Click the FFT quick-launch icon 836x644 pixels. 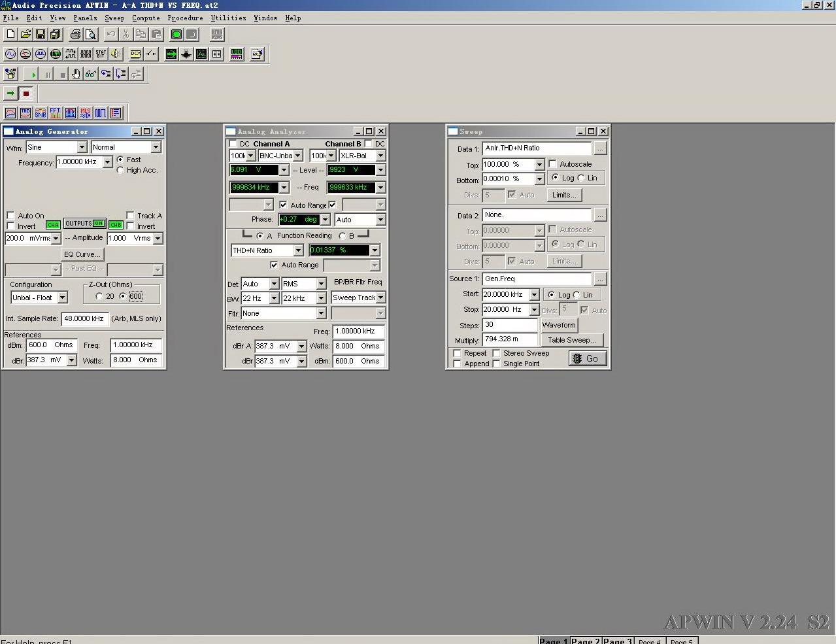pyautogui.click(x=56, y=113)
